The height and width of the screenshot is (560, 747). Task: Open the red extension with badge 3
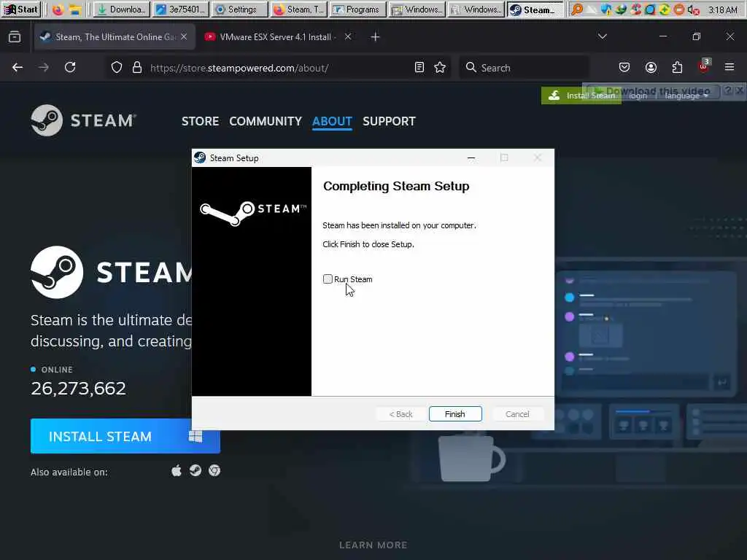coord(704,66)
